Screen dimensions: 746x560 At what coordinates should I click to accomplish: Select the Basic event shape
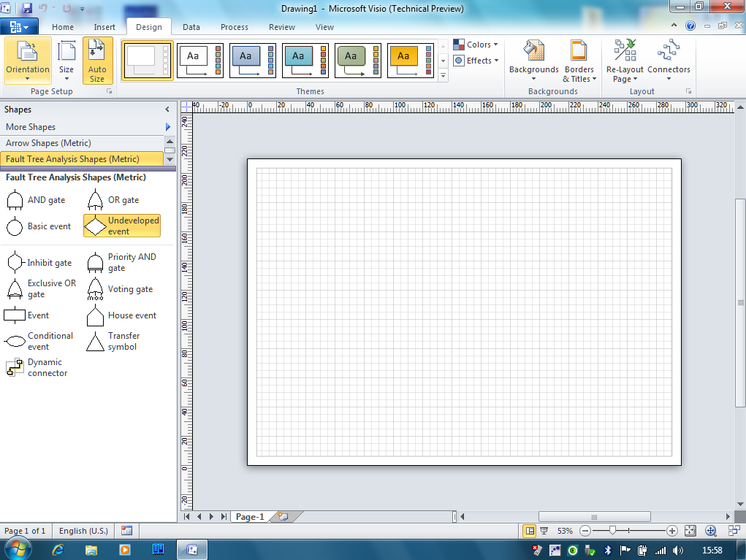click(x=39, y=226)
